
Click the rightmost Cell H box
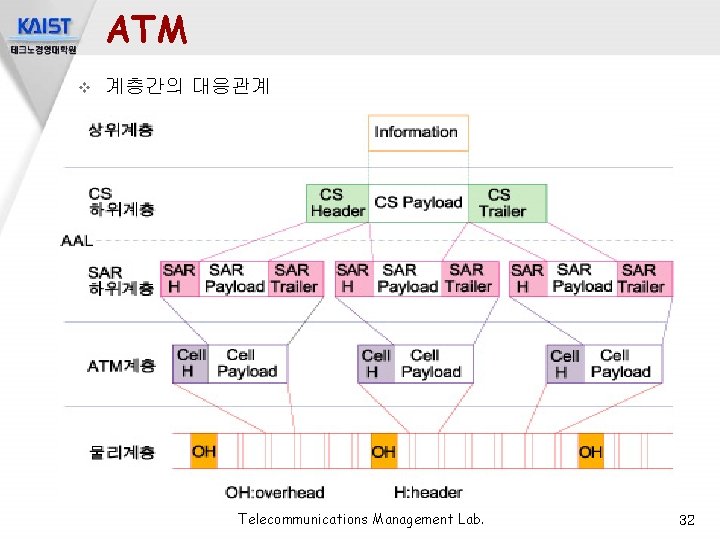pos(566,364)
